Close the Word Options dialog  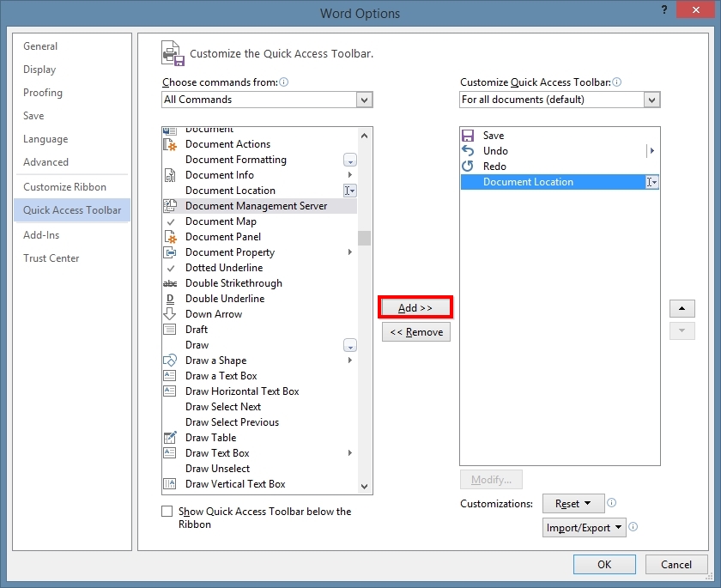pos(696,9)
